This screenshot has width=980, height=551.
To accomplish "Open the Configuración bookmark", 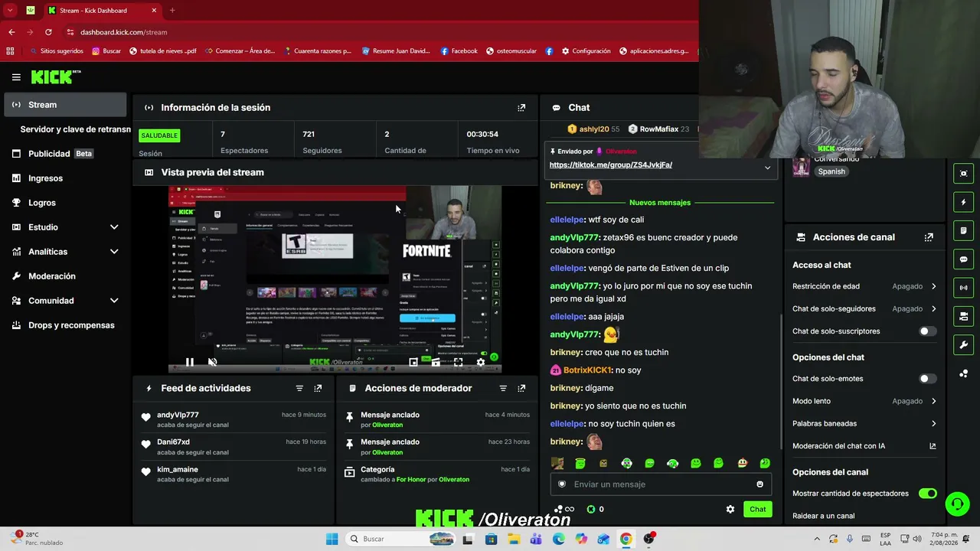I will pyautogui.click(x=586, y=51).
